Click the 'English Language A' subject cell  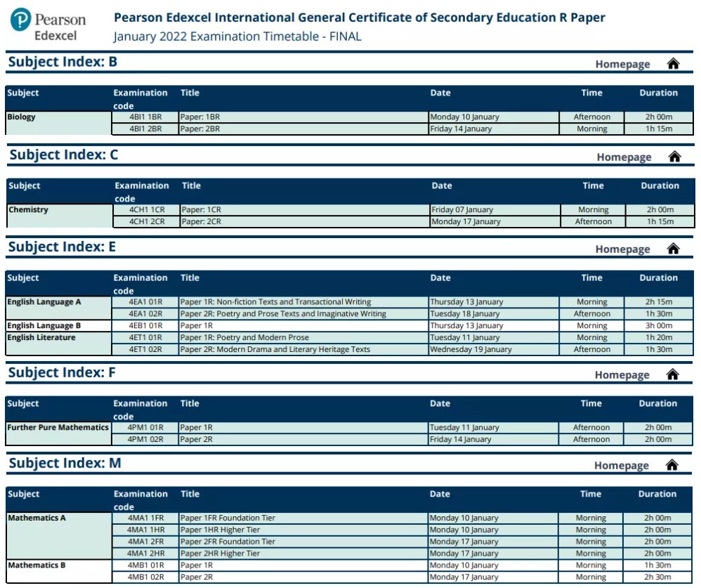58,308
